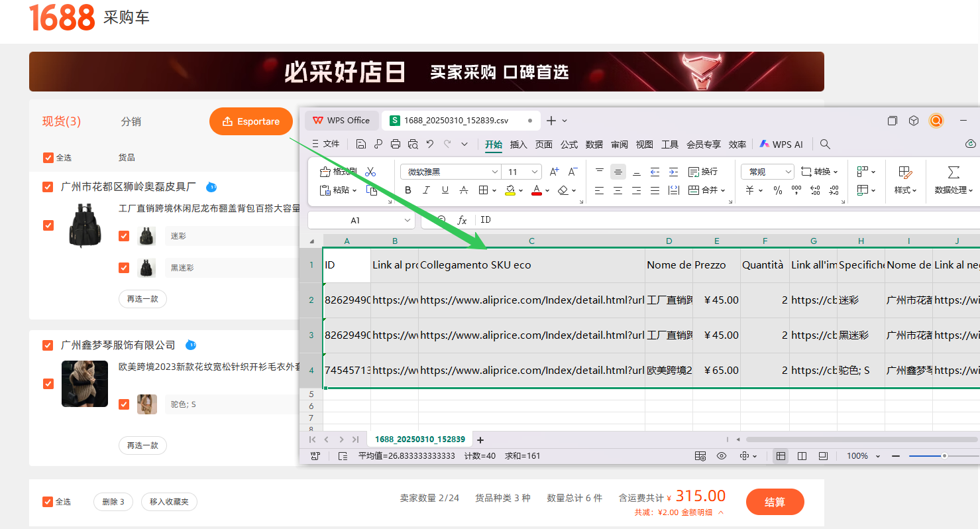Image resolution: width=980 pixels, height=529 pixels.
Task: Click the zoom slider handle in status bar
Action: [944, 456]
